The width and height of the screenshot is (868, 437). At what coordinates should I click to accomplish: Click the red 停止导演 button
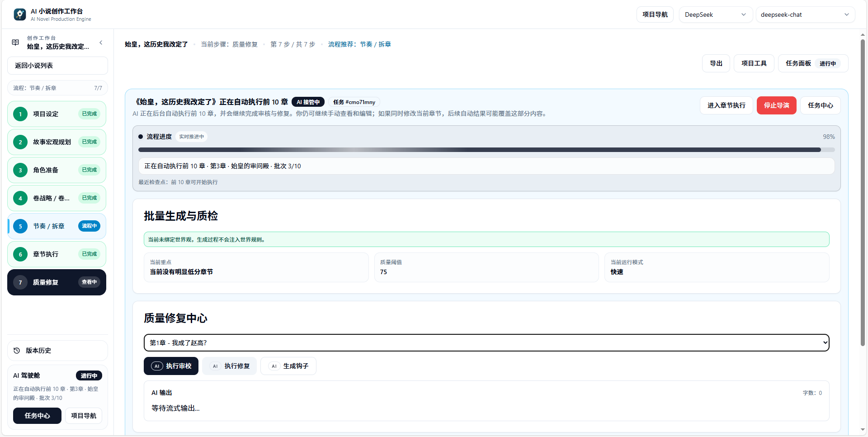pyautogui.click(x=776, y=105)
